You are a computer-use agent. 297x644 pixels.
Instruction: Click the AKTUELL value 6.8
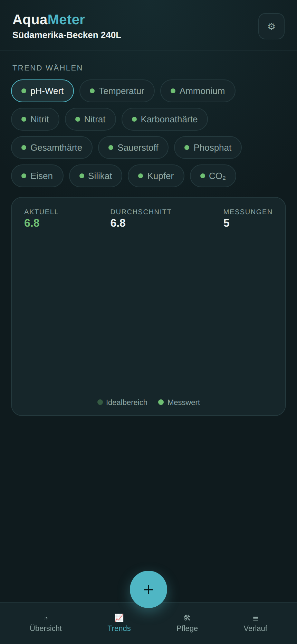tap(32, 223)
